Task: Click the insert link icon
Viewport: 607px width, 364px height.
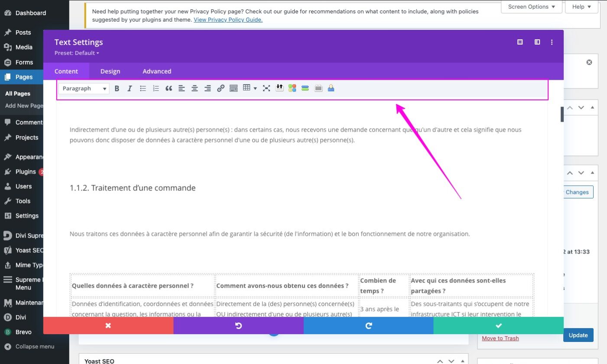Action: click(x=221, y=88)
